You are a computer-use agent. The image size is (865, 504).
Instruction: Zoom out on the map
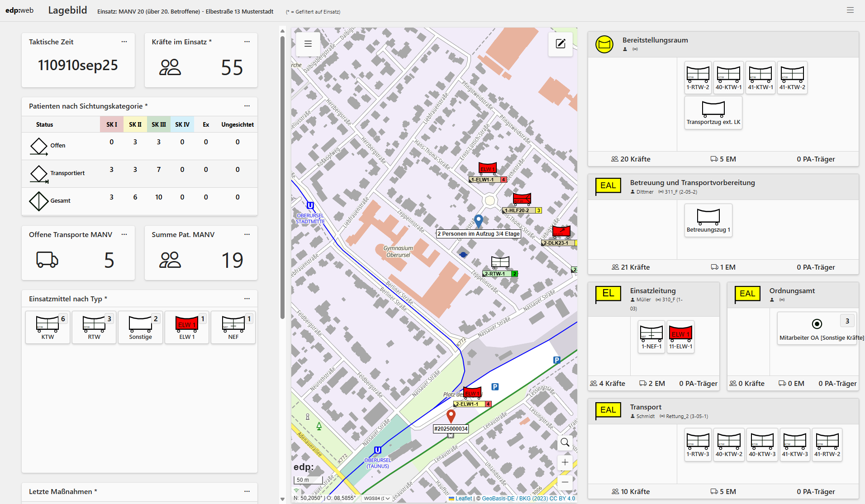click(x=565, y=482)
